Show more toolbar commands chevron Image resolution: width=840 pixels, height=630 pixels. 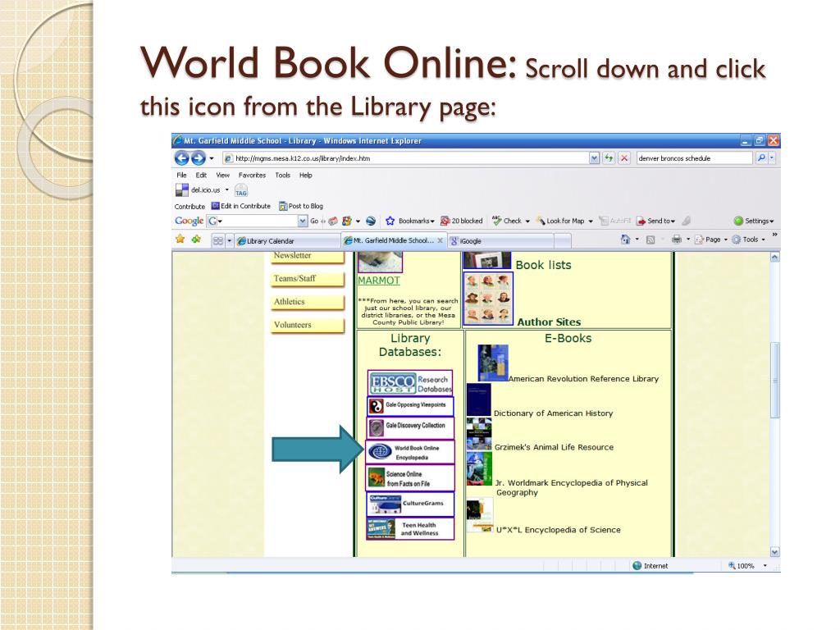[774, 235]
